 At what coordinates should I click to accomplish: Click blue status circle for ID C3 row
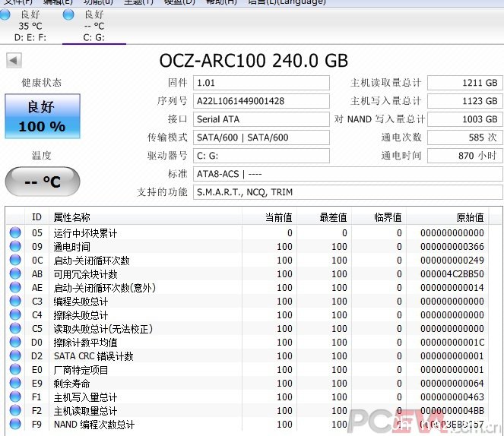[15, 301]
